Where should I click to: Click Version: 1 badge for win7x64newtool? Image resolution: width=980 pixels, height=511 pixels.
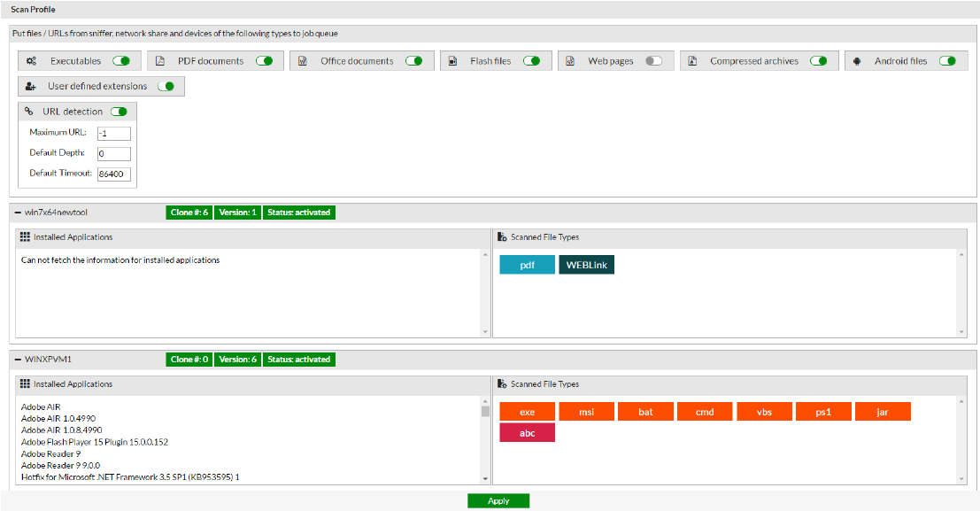point(237,213)
